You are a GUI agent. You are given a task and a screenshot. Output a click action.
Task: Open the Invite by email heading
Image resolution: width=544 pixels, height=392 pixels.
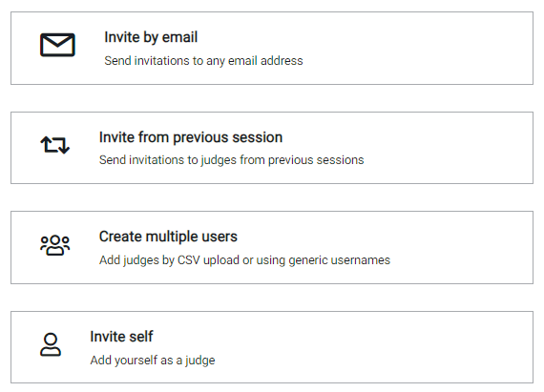151,37
